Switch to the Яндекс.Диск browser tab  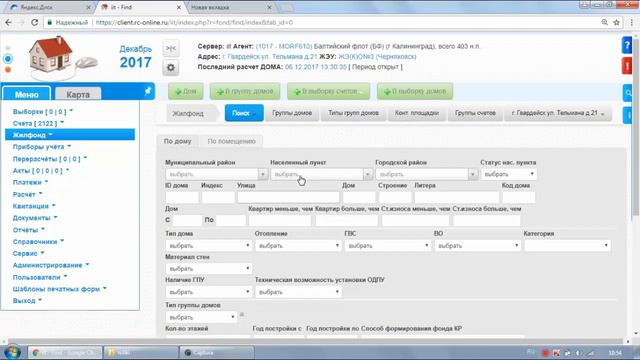pos(51,7)
